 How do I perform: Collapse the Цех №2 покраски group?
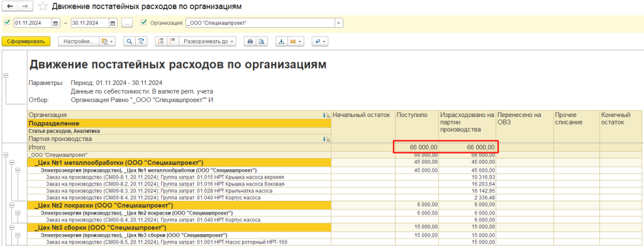(11, 205)
